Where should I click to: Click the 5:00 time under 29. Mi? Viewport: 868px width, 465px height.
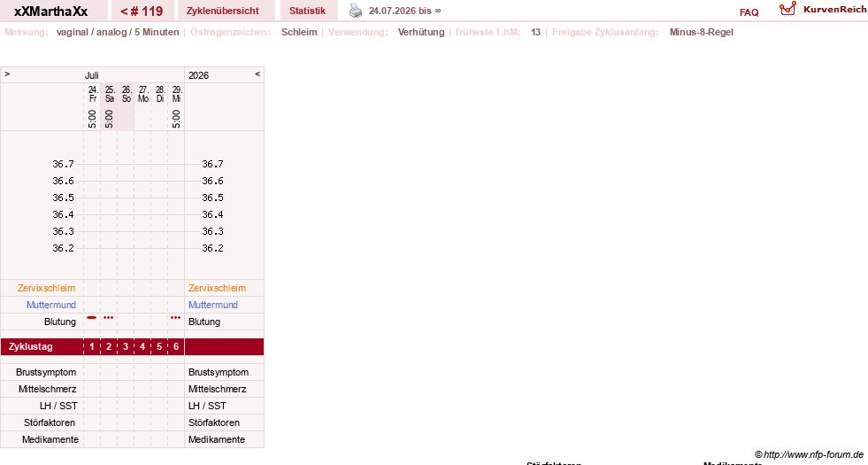pos(176,119)
